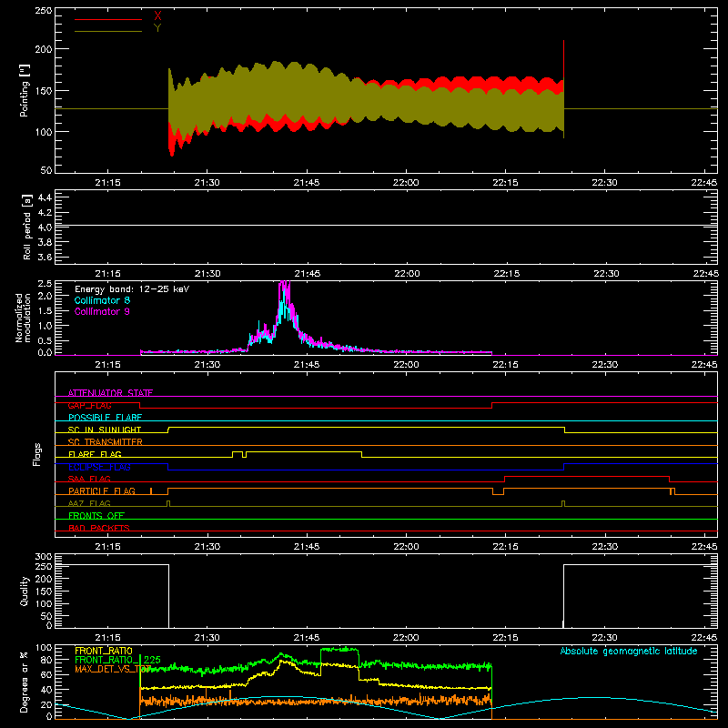This screenshot has height=728, width=728.
Task: Select the Energy band: 12-25 keV text
Action: coord(132,289)
